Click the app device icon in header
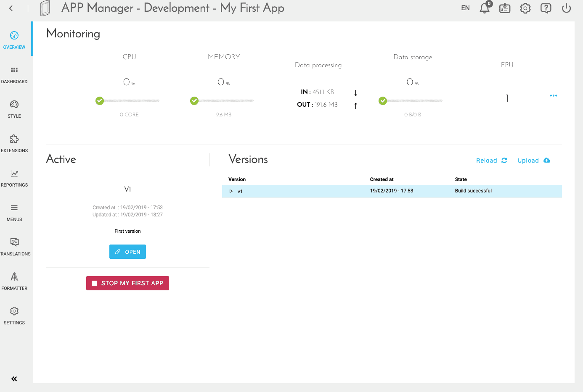 point(45,8)
